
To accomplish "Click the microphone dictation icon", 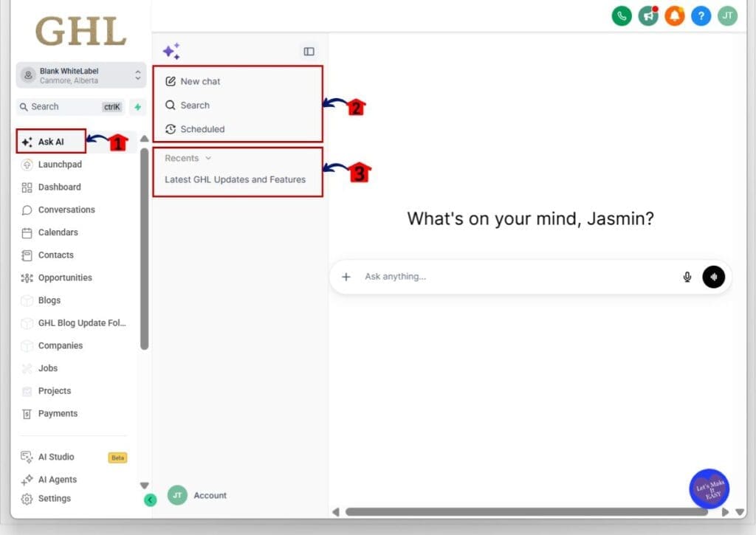I will [x=687, y=277].
